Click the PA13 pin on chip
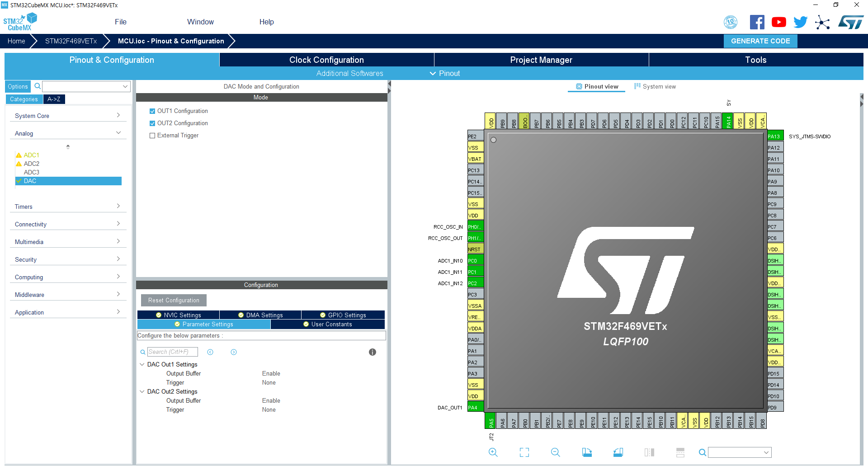 coord(775,136)
